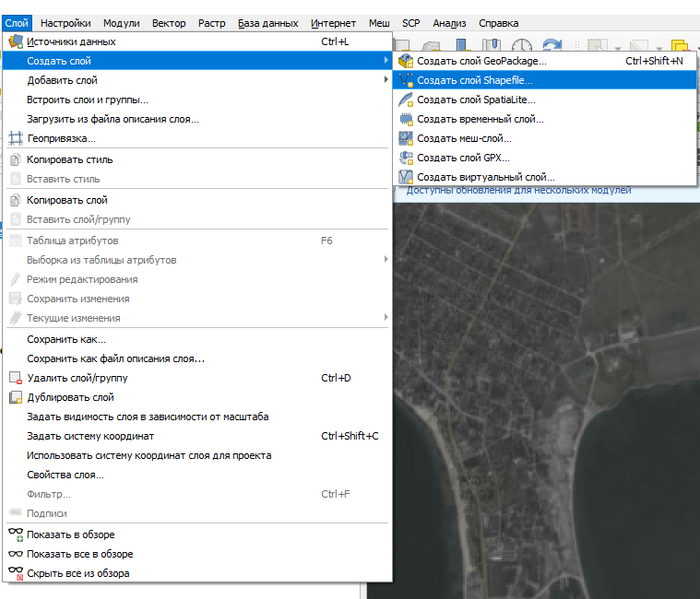Click the Georeferencer grid icon
Screen dimensions: 700x599
pos(16,138)
